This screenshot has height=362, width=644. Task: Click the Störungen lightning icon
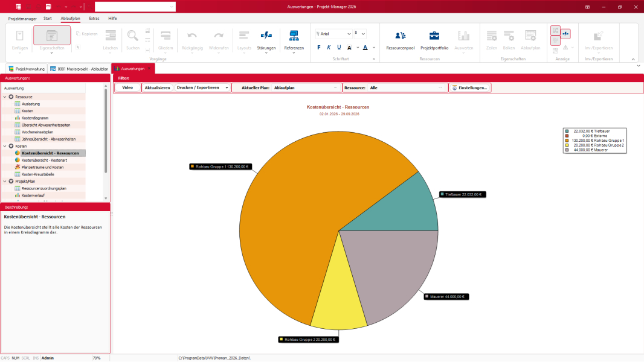266,36
